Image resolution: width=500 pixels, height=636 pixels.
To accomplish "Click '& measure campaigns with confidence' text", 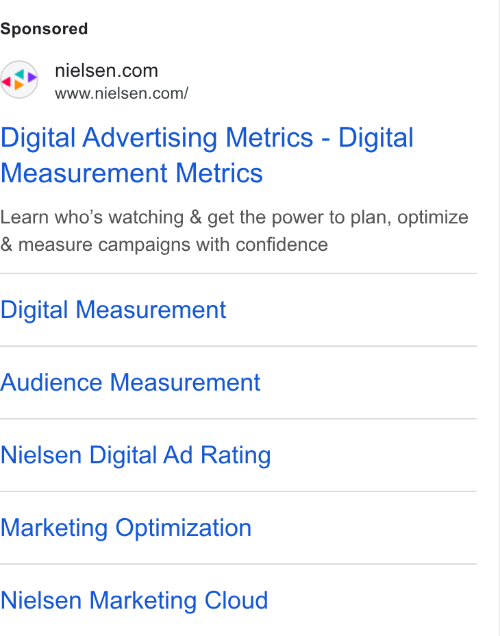I will click(164, 245).
